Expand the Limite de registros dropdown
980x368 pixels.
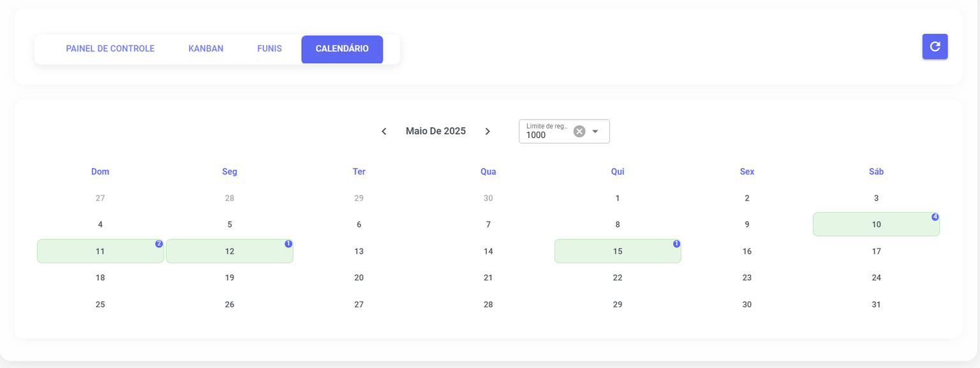pyautogui.click(x=595, y=132)
